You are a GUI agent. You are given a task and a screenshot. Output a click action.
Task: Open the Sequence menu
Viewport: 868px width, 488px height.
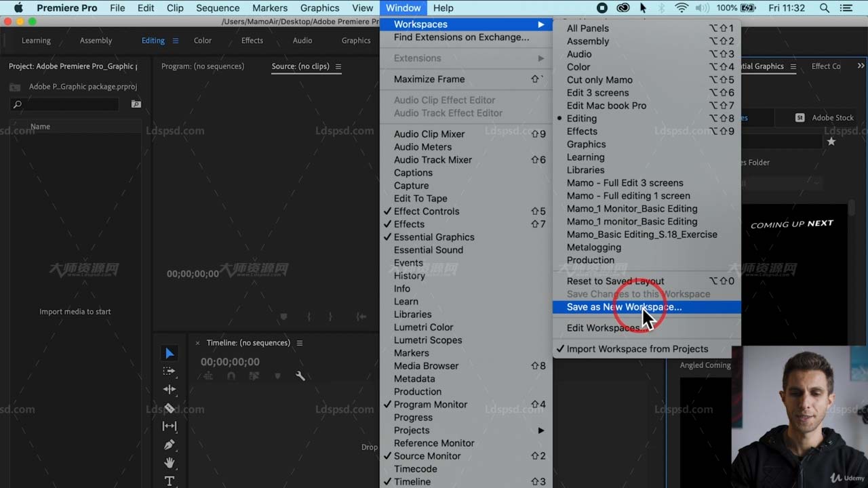(218, 8)
